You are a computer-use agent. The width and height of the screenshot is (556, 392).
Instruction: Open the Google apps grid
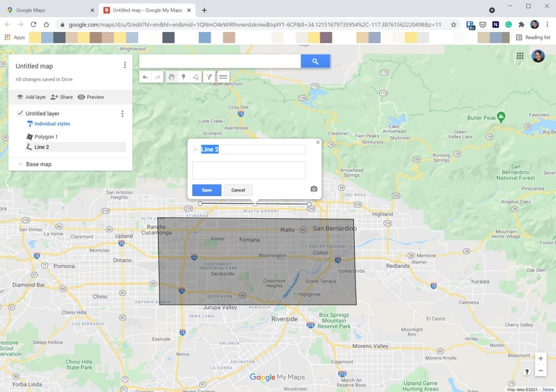(520, 55)
